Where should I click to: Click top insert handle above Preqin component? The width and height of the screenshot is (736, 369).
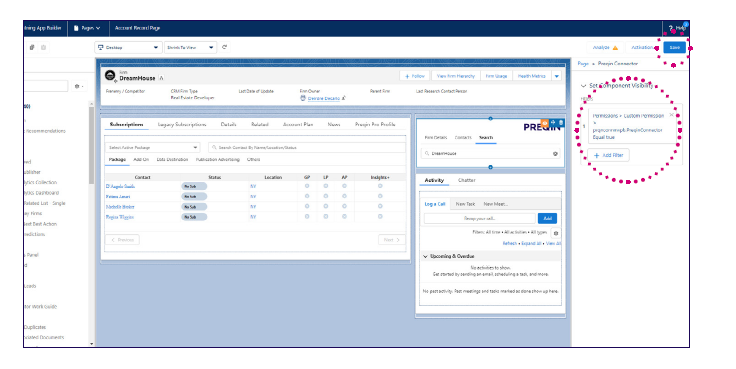pyautogui.click(x=491, y=118)
